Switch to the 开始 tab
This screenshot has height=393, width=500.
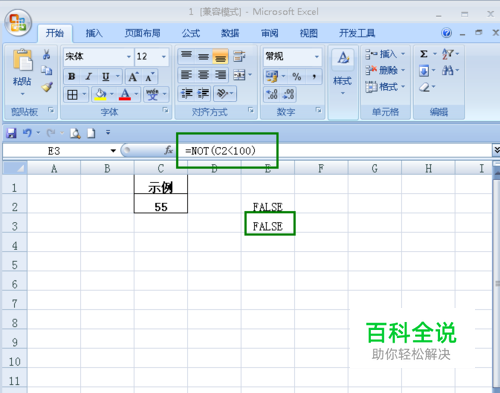[x=55, y=33]
